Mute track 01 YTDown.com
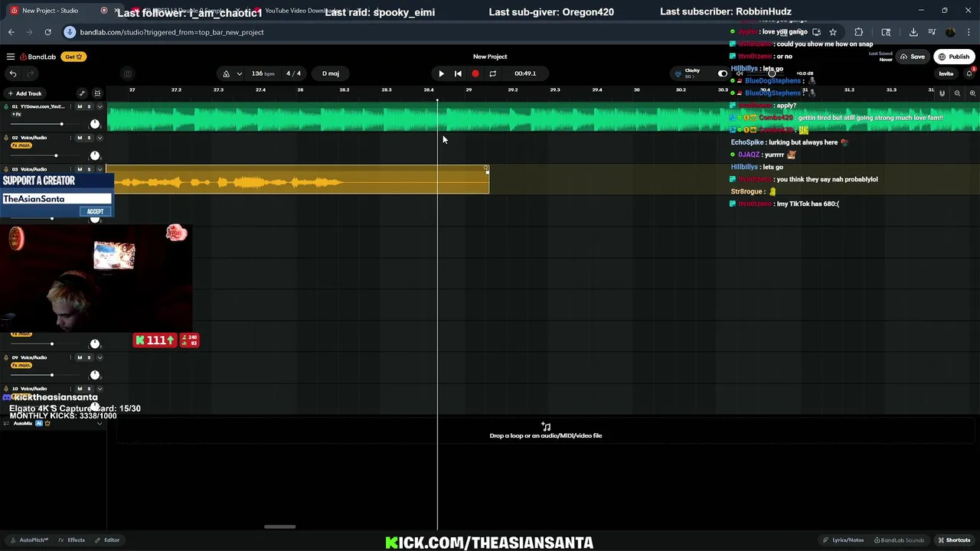The height and width of the screenshot is (551, 980). 80,106
